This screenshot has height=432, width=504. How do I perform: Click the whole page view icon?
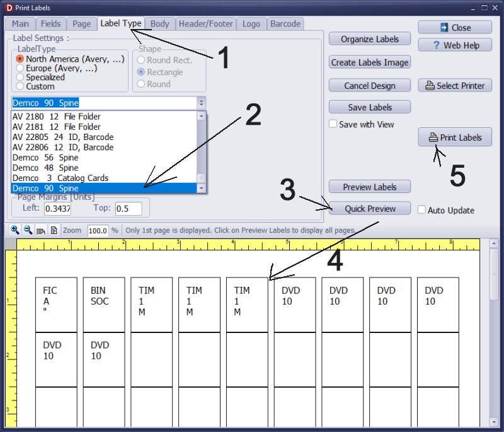click(54, 230)
